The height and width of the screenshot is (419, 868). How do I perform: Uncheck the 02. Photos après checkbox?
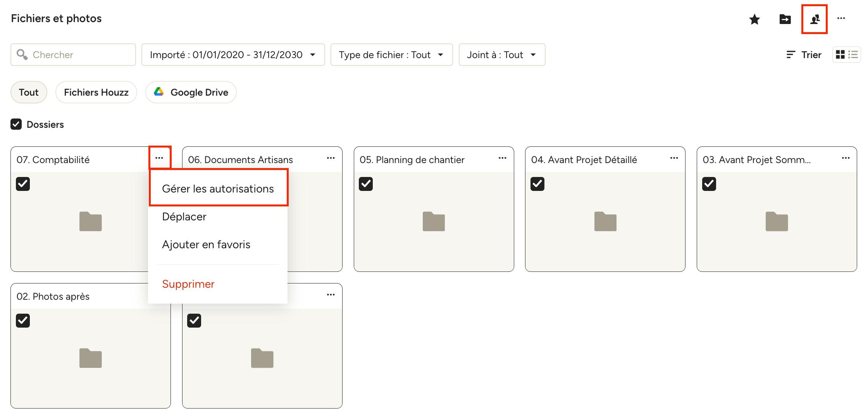pos(23,321)
